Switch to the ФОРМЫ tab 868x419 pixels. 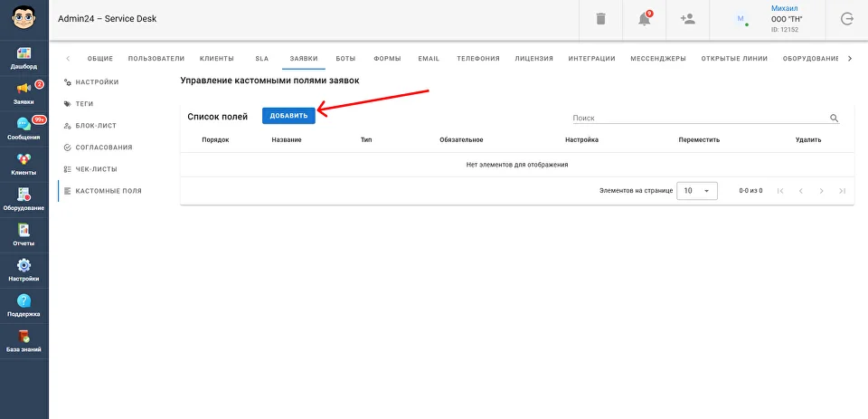387,58
